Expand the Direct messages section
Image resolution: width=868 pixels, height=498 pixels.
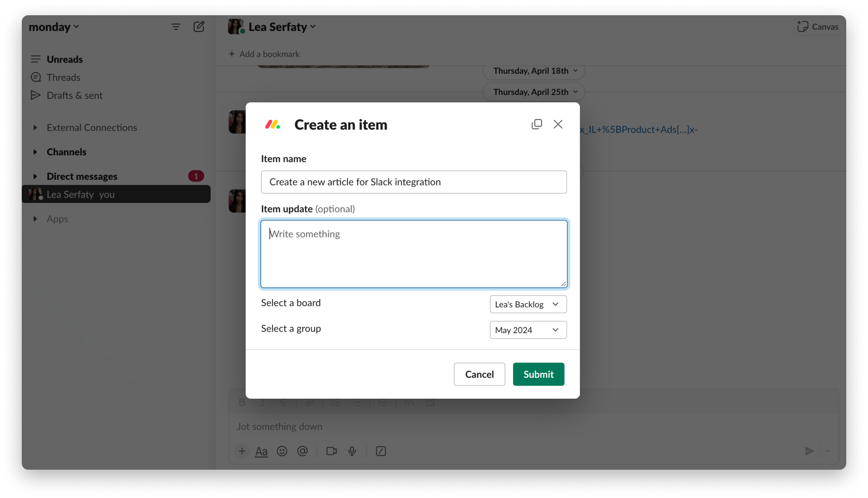coord(35,177)
